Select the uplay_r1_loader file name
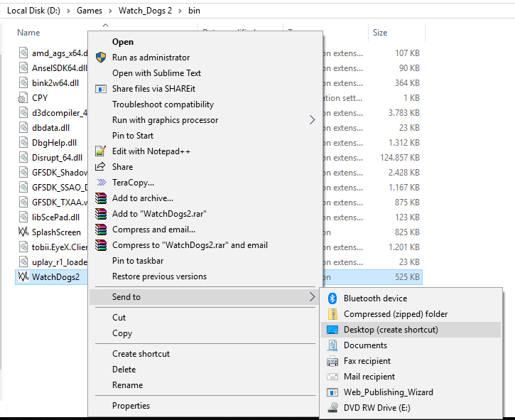This screenshot has width=515, height=420. (x=60, y=262)
